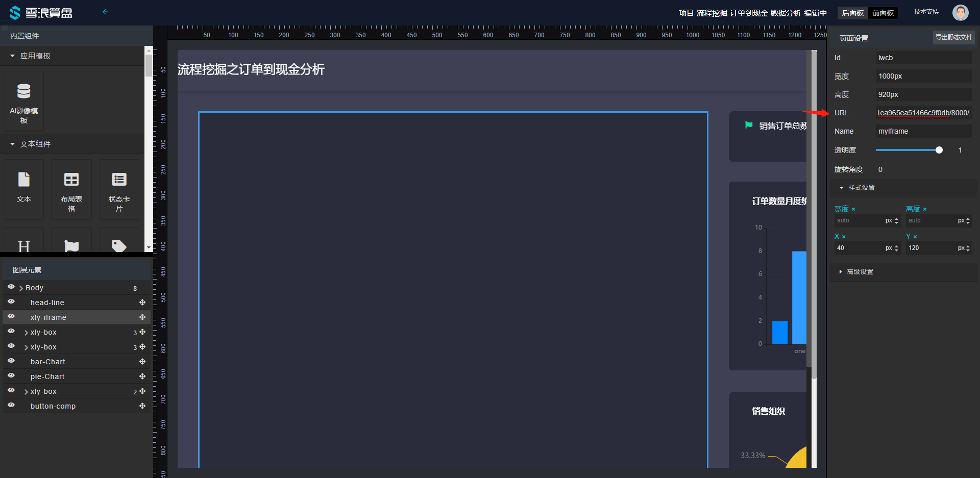Select the AI影像模板 database icon
Screen dimensions: 980x478
[23, 92]
